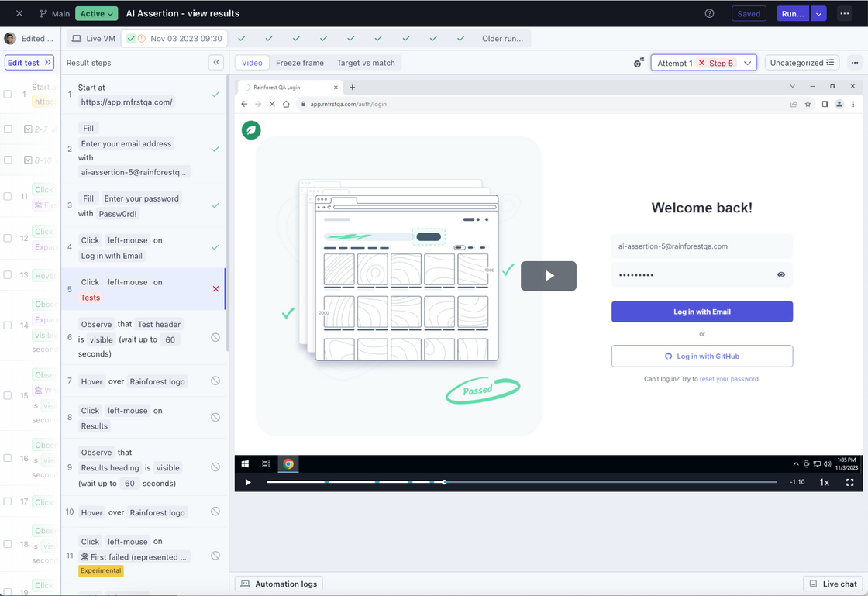Screen dimensions: 868x596
Task: Check the checkbox for step 13
Action: pyautogui.click(x=8, y=274)
